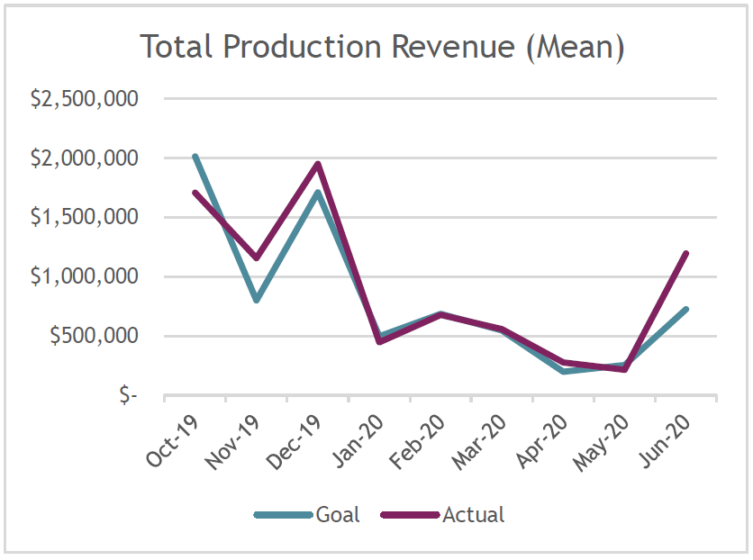753x560 pixels.
Task: Select the Jun-20 month label
Action: [x=666, y=440]
